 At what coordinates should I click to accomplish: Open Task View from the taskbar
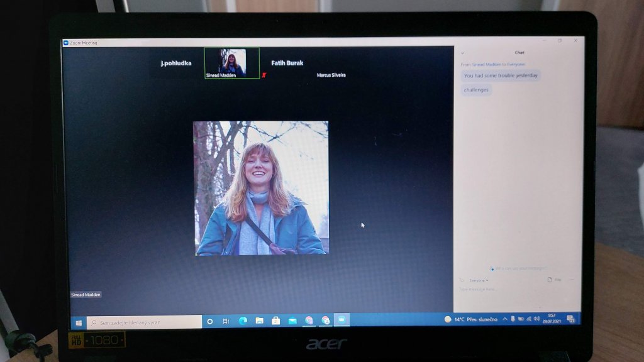pos(226,321)
